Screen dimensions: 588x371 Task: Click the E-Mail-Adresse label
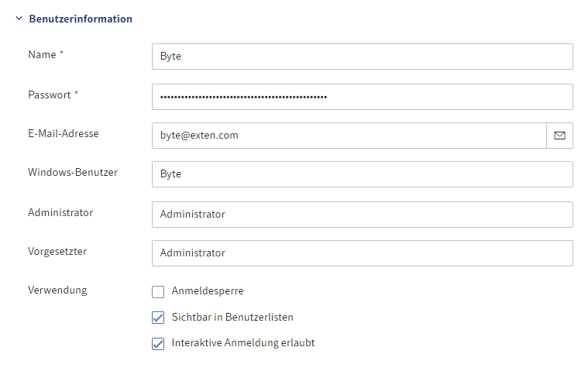(x=64, y=133)
